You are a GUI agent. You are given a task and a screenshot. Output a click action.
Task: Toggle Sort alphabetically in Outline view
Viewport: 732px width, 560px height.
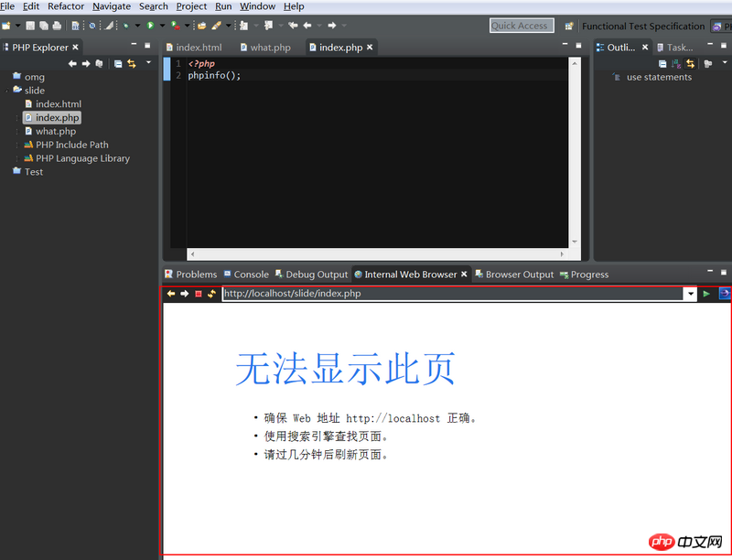click(x=676, y=63)
